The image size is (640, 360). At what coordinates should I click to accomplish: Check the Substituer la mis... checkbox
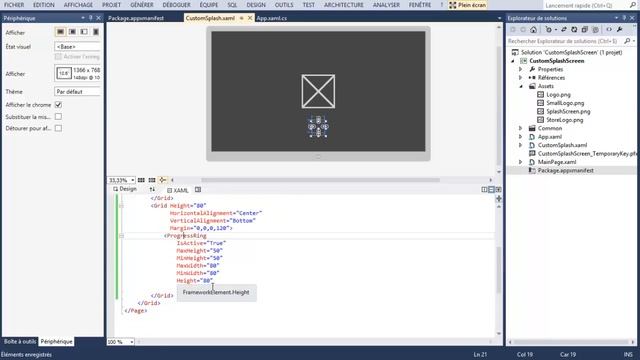click(58, 117)
